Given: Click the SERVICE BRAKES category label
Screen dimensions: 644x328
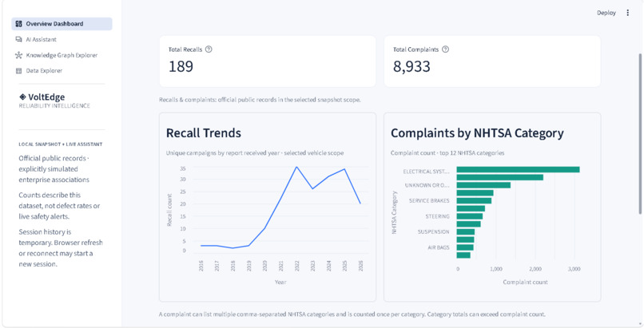Looking at the screenshot, I should (x=429, y=201).
